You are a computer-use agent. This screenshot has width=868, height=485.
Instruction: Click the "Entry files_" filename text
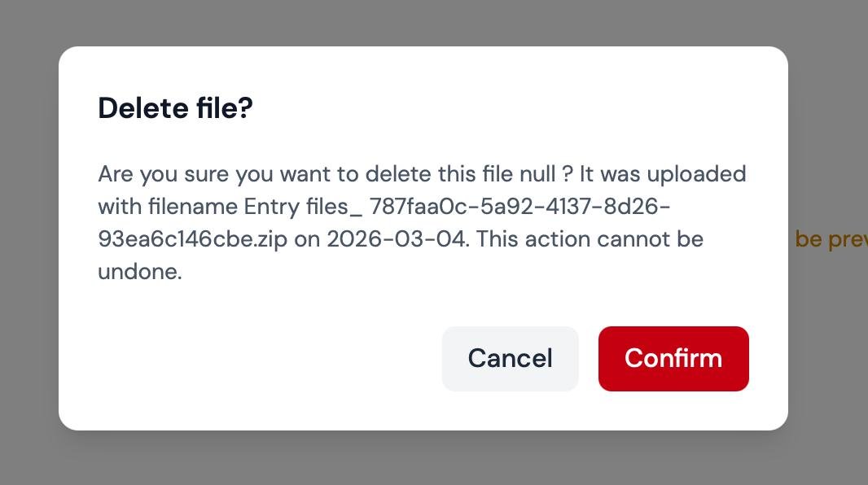(303, 207)
